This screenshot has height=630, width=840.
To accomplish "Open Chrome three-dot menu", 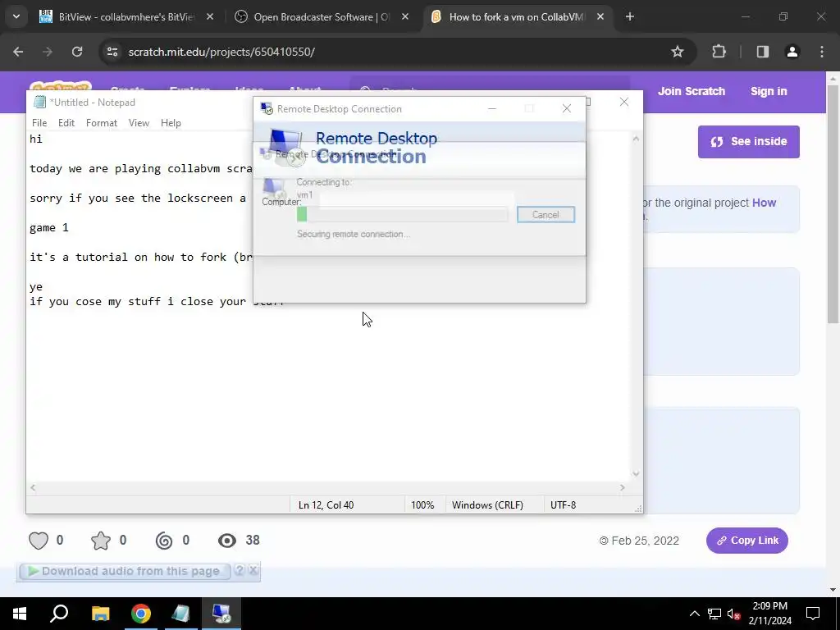I will click(822, 52).
